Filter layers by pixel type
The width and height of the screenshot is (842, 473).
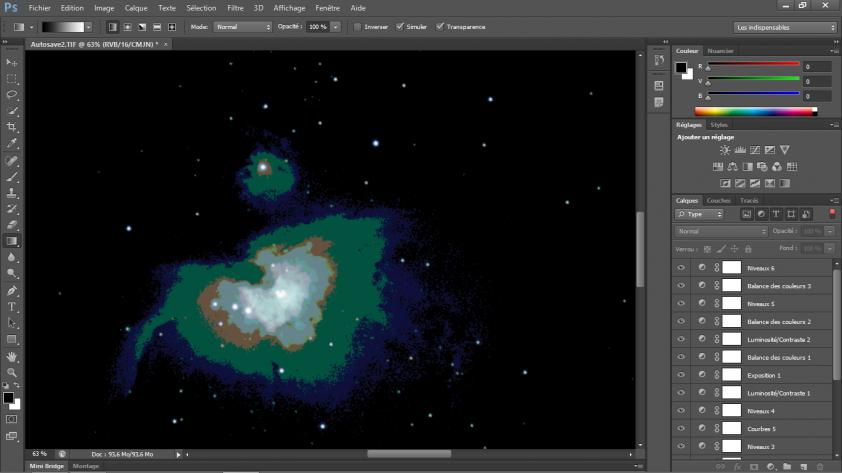click(x=746, y=214)
